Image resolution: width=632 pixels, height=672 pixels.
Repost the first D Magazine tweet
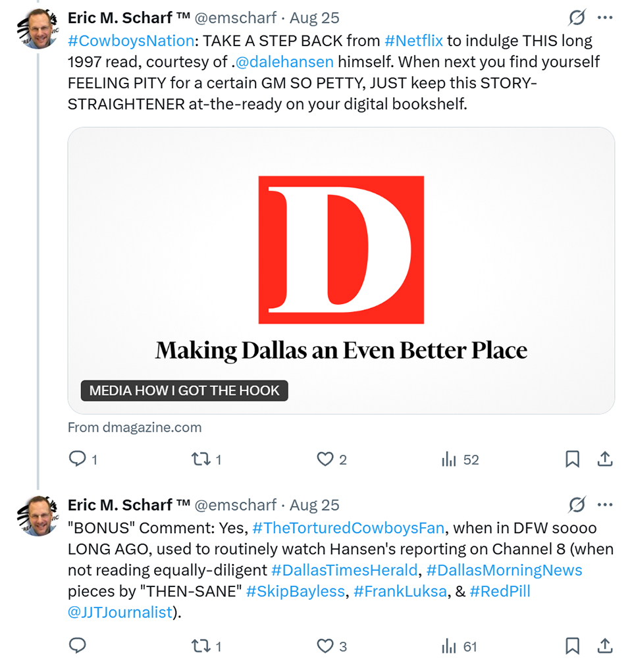click(x=199, y=459)
